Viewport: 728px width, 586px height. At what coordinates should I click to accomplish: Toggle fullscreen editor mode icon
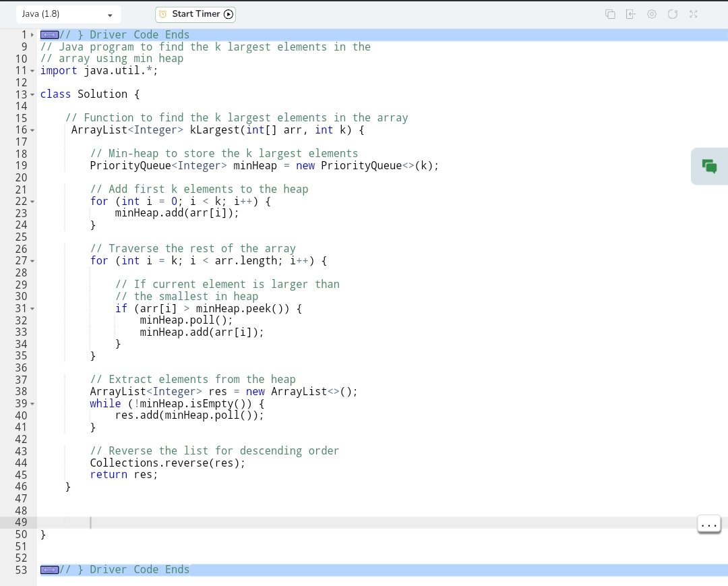click(693, 14)
